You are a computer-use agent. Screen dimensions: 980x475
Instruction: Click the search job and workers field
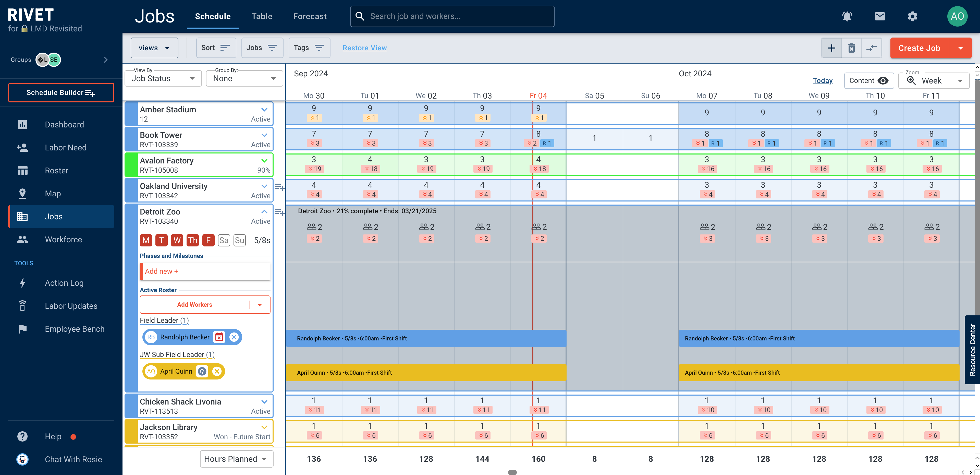pyautogui.click(x=452, y=16)
